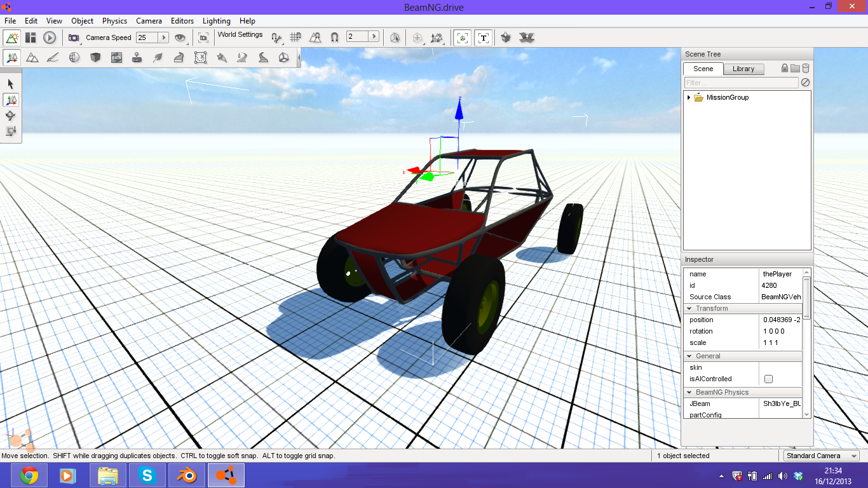868x488 pixels.
Task: Open the Physics menu
Action: 115,21
